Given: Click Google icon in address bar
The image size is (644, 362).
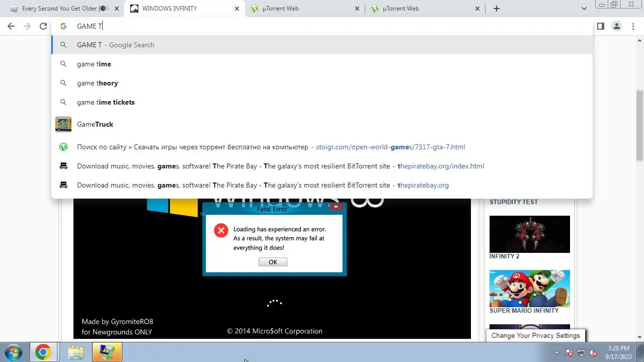Looking at the screenshot, I should [63, 26].
